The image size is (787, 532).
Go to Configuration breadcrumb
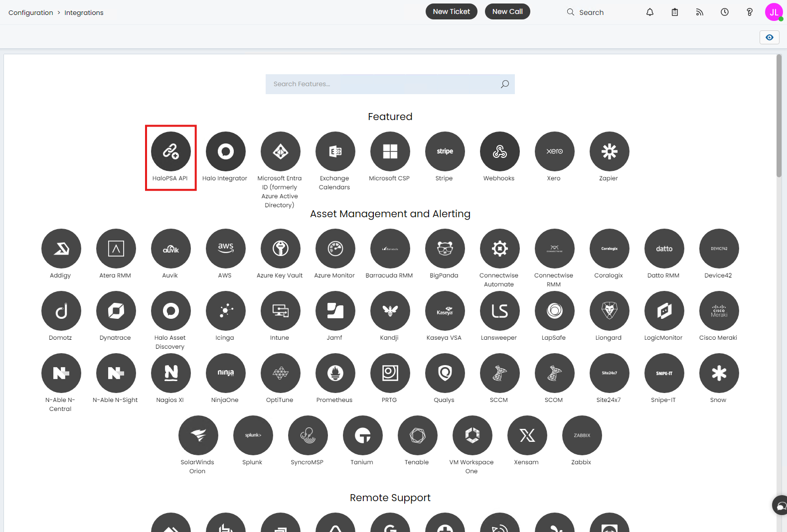[x=30, y=12]
